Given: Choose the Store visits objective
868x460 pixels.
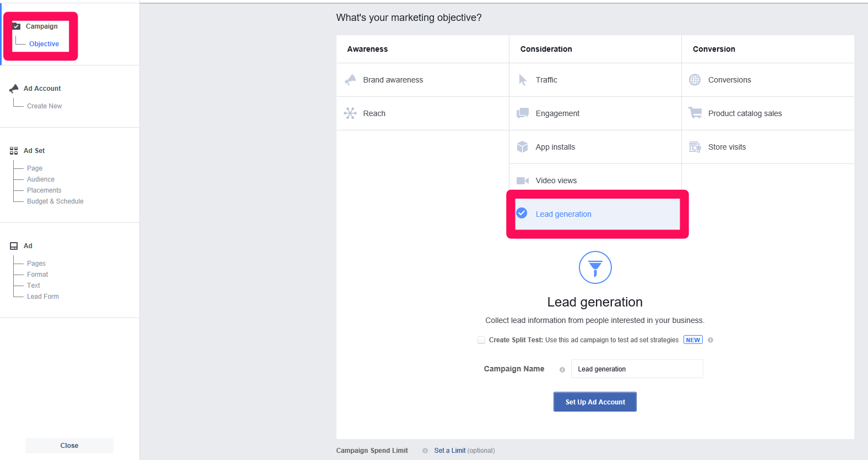Looking at the screenshot, I should [768, 147].
